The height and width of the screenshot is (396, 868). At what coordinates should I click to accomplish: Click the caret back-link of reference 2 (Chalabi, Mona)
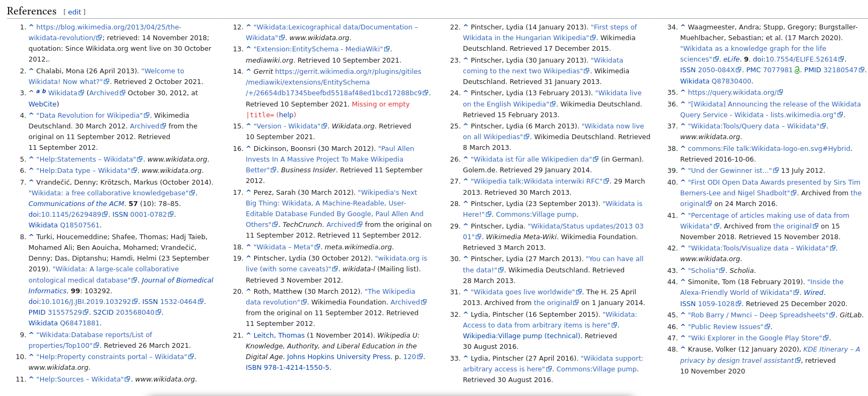click(x=31, y=71)
